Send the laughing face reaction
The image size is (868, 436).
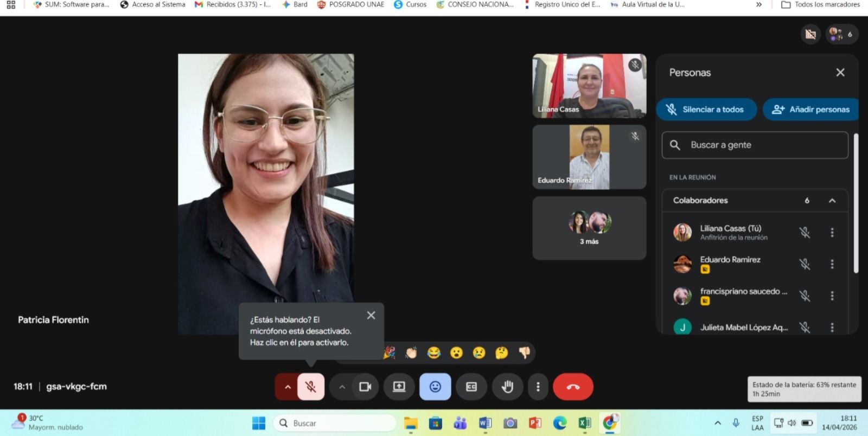[433, 353]
